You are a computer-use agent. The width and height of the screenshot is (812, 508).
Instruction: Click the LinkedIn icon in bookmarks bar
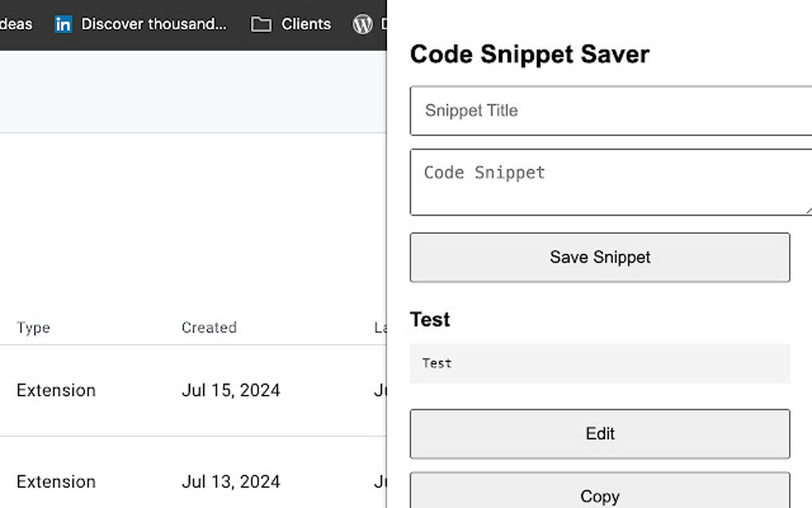[x=63, y=24]
